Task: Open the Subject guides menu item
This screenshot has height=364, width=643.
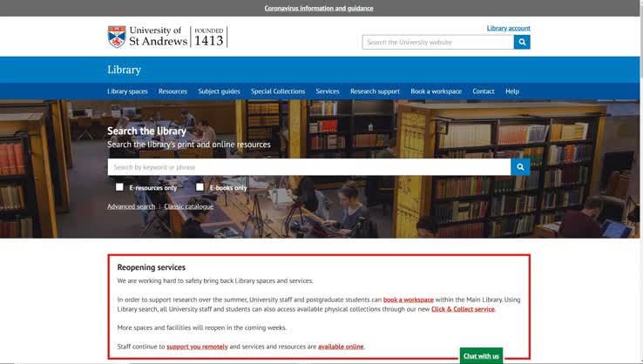Action: (219, 91)
